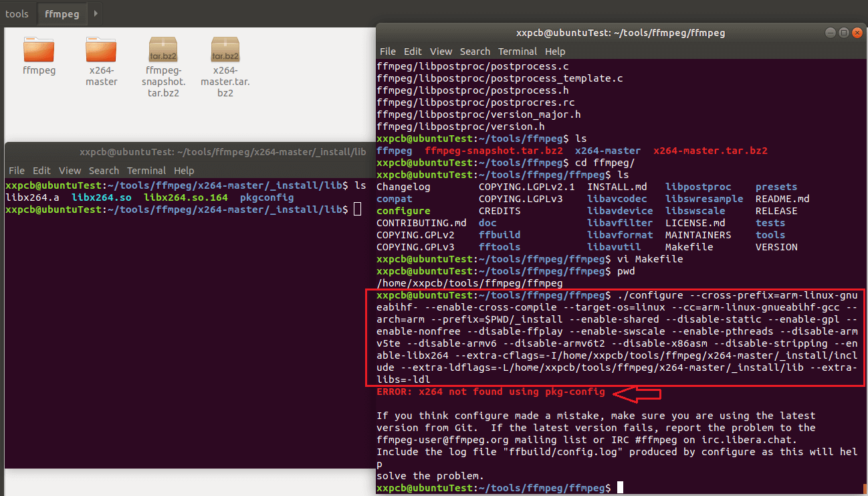Click 'configure' in the ls listing
This screenshot has width=868, height=496.
coord(403,211)
